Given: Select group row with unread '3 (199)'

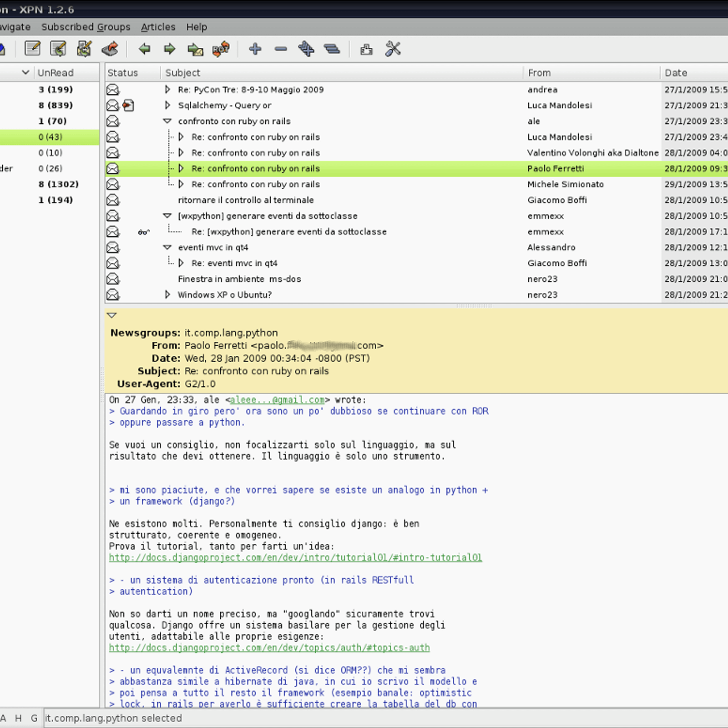Looking at the screenshot, I should pos(50,90).
